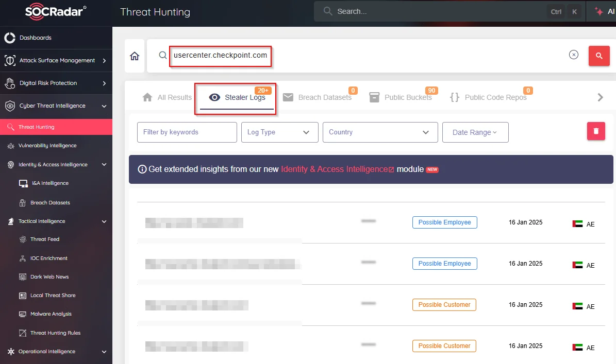Screen dimensions: 616x364
Task: Clear the search query with the X icon
Action: 574,55
